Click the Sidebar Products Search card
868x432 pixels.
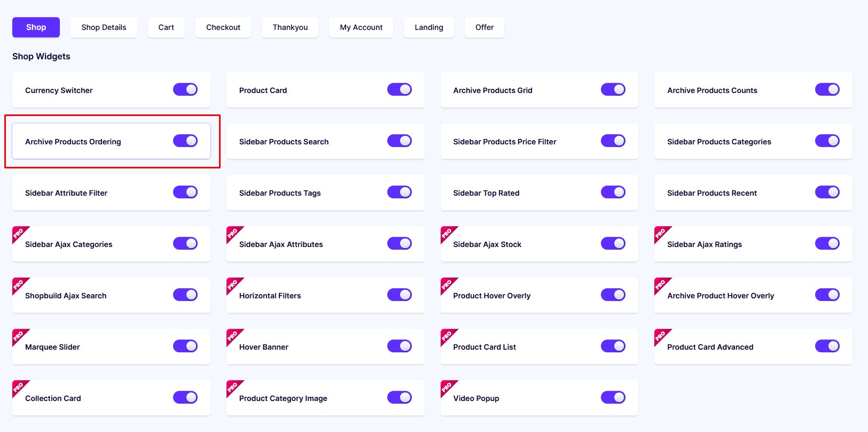click(325, 141)
